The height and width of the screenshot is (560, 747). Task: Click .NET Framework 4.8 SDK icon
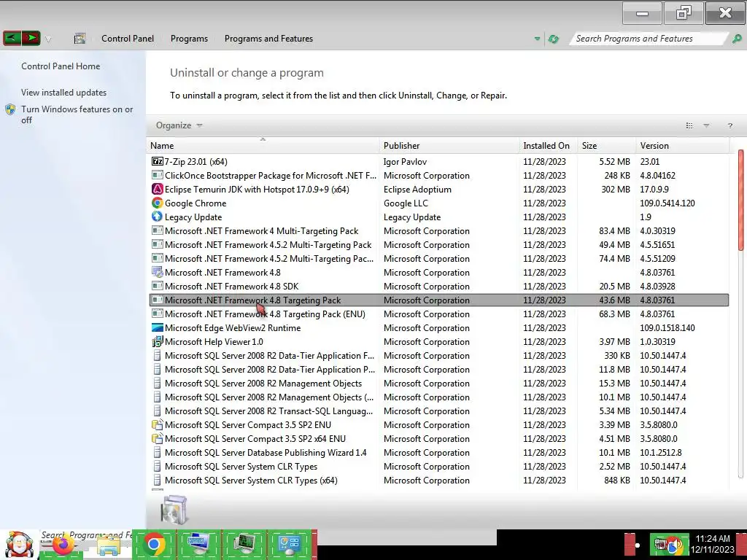click(158, 286)
